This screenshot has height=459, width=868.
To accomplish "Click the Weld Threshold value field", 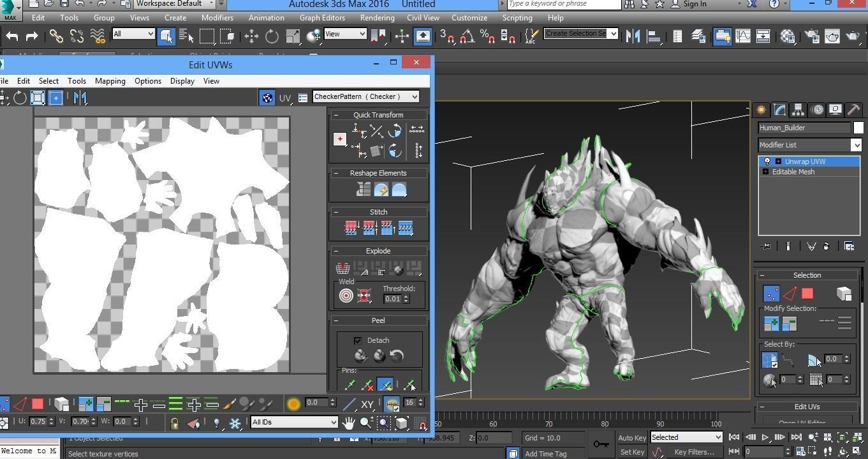I will click(393, 299).
